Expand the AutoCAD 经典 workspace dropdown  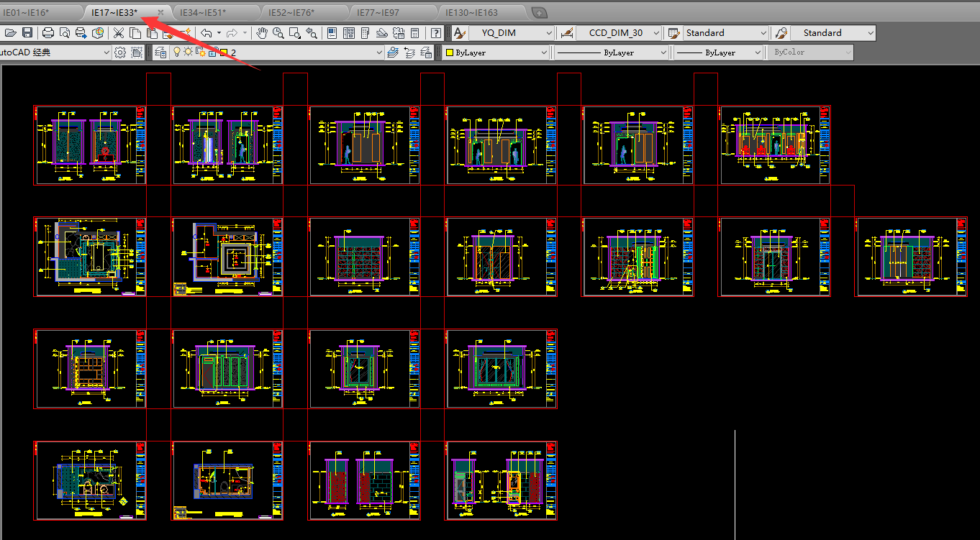point(56,52)
